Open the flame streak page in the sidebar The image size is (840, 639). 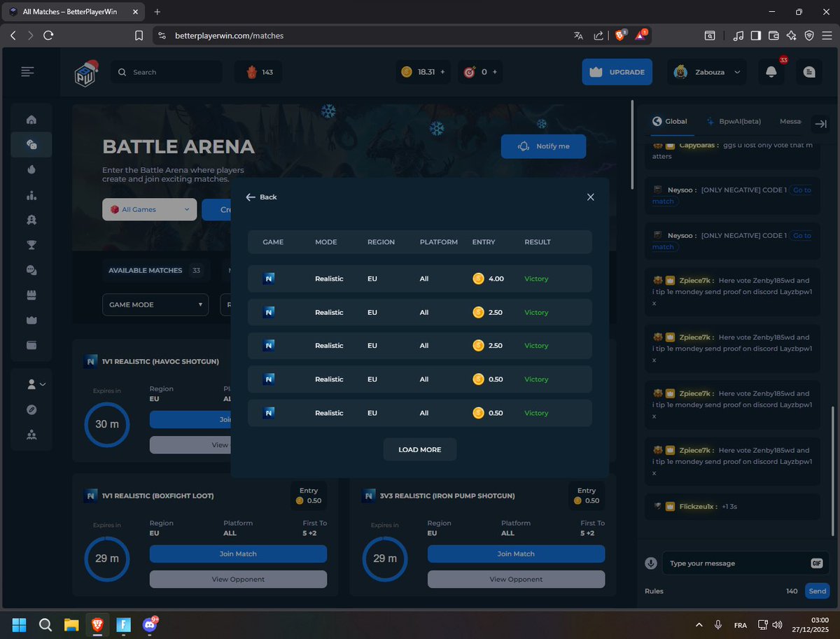[x=31, y=169]
